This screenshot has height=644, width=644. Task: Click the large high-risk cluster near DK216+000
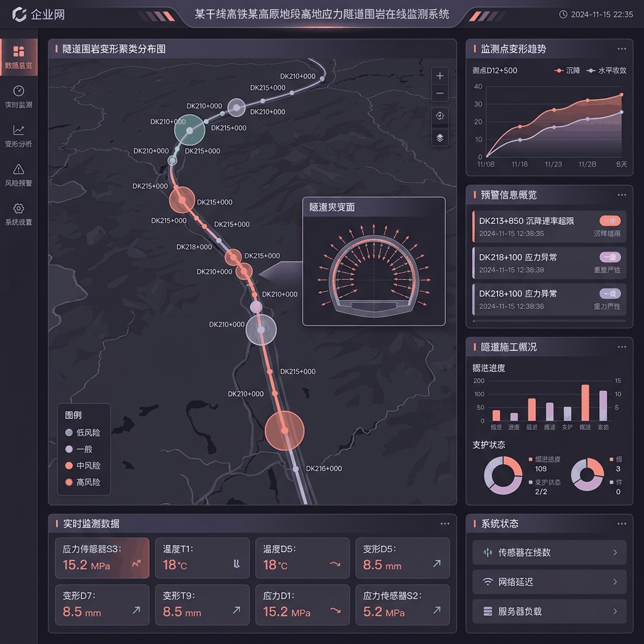[285, 430]
